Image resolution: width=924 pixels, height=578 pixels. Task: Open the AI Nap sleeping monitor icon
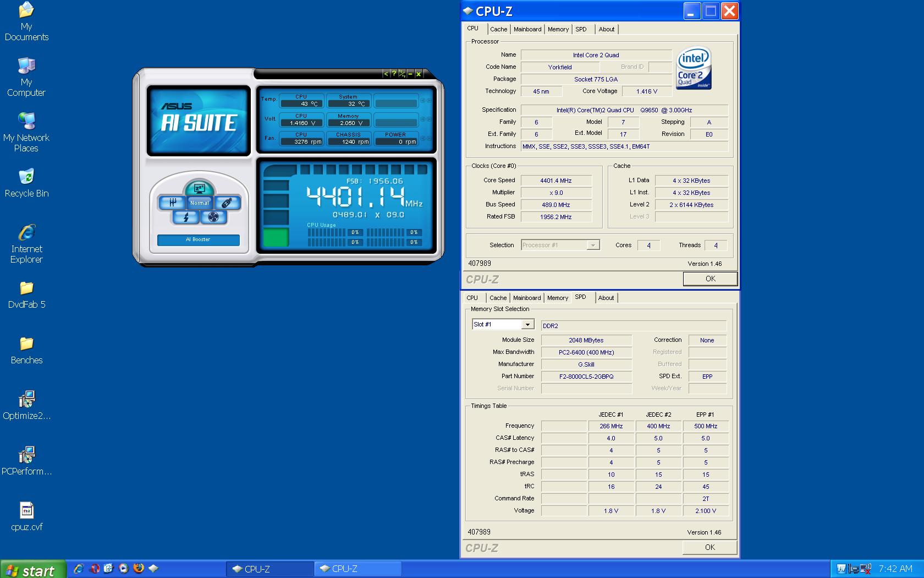(x=199, y=188)
